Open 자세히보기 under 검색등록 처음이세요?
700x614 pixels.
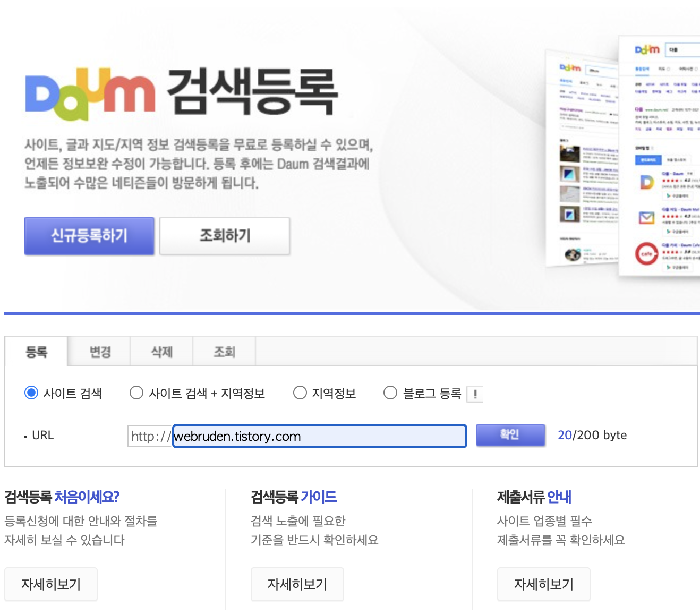[51, 584]
